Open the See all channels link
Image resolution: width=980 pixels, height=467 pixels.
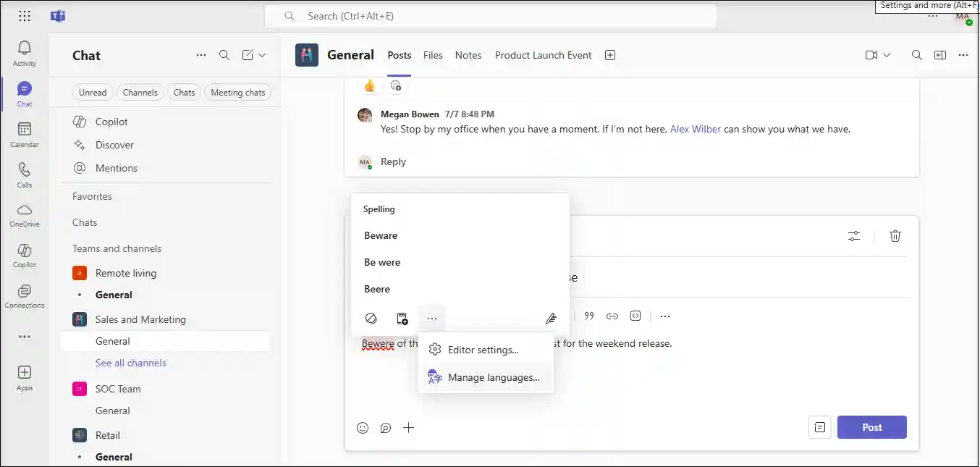(131, 363)
